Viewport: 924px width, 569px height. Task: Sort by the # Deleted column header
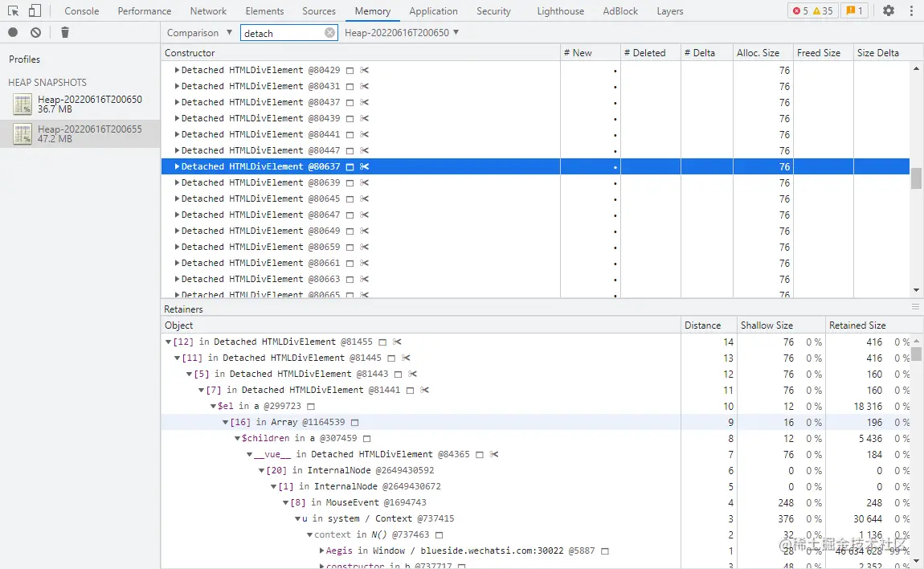(x=651, y=53)
